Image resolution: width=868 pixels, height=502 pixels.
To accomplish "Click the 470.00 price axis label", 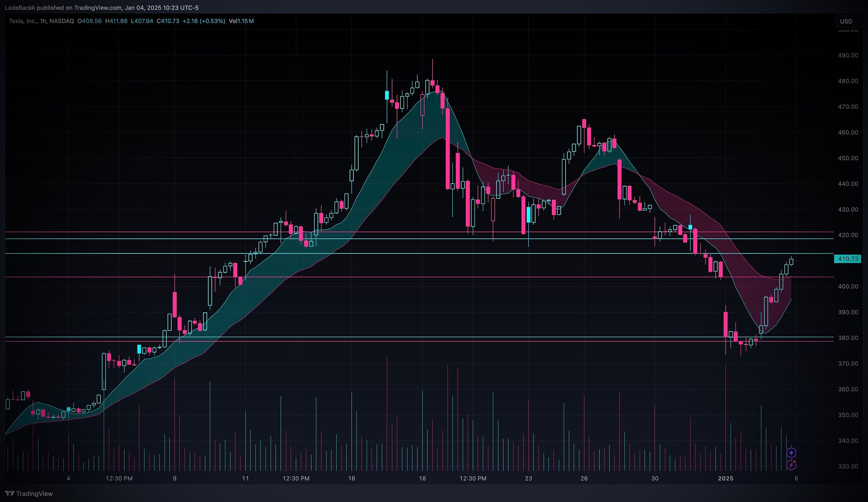I will point(848,107).
